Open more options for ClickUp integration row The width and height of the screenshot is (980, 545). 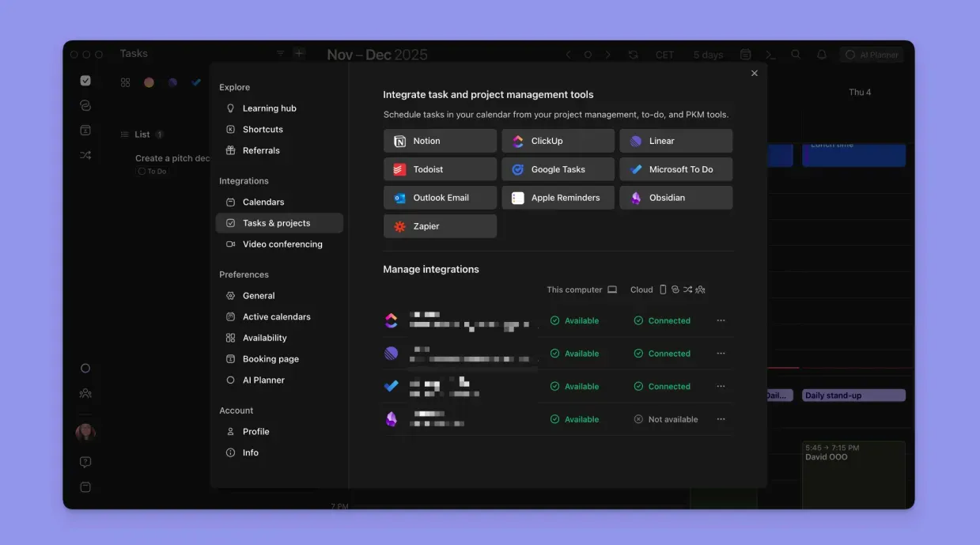(x=721, y=320)
